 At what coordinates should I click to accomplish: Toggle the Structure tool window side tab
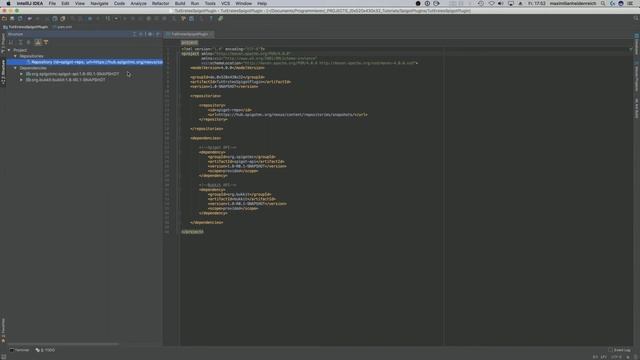3,72
